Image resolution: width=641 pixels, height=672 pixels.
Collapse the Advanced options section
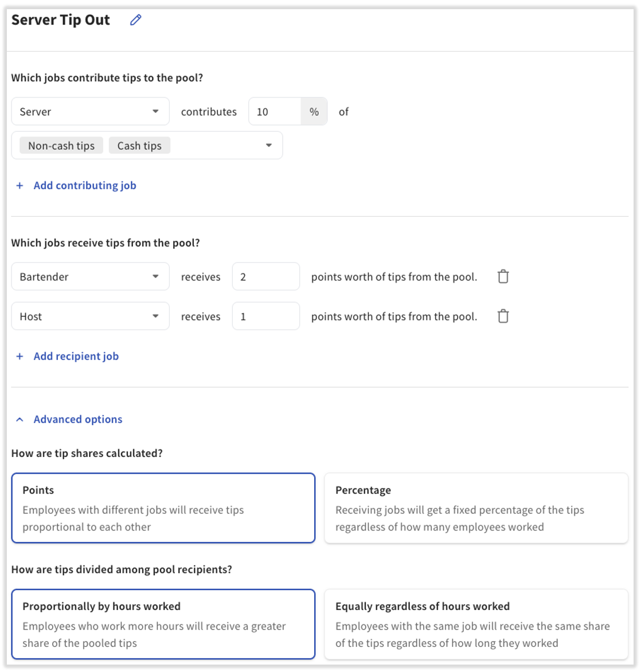coord(77,419)
